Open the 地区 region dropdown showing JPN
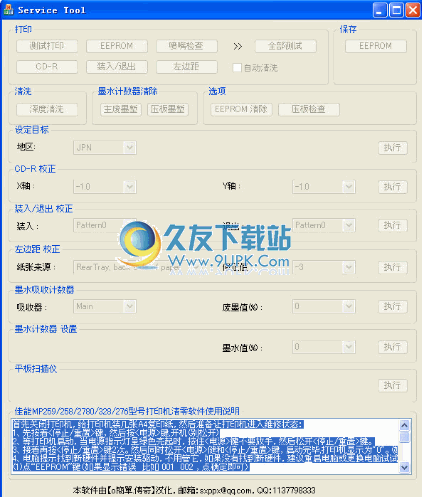422x497 pixels. [105, 147]
